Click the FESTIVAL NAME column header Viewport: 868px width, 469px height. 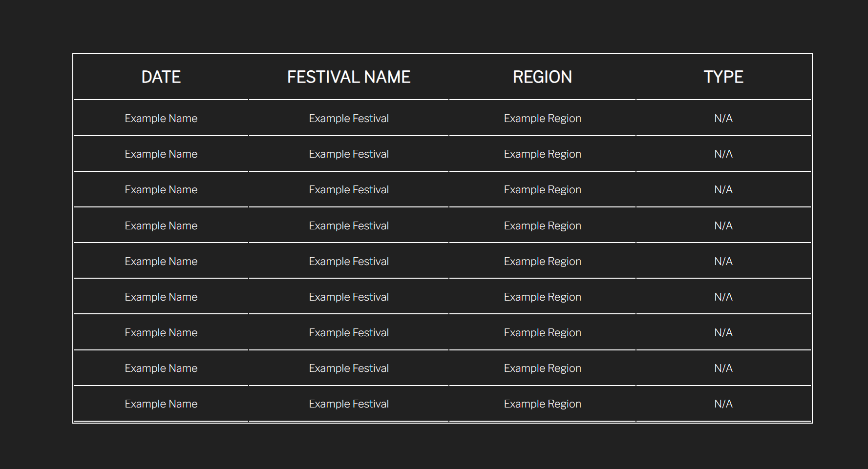click(349, 77)
